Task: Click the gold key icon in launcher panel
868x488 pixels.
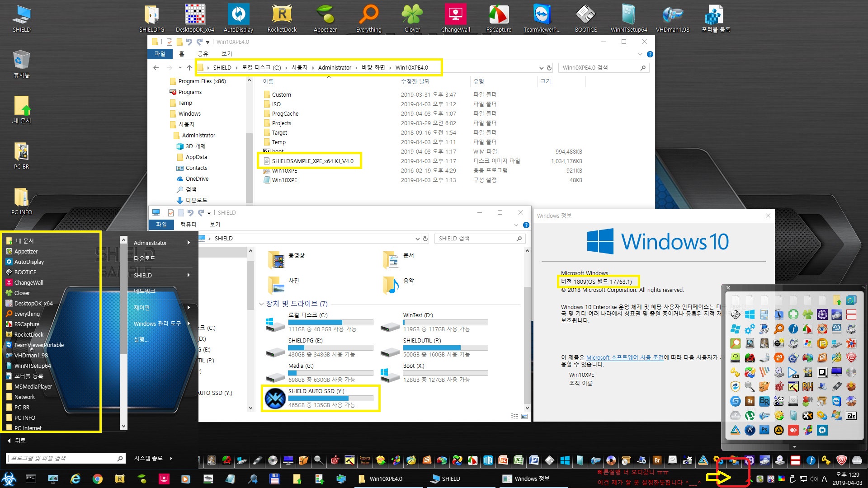Action: [x=736, y=372]
